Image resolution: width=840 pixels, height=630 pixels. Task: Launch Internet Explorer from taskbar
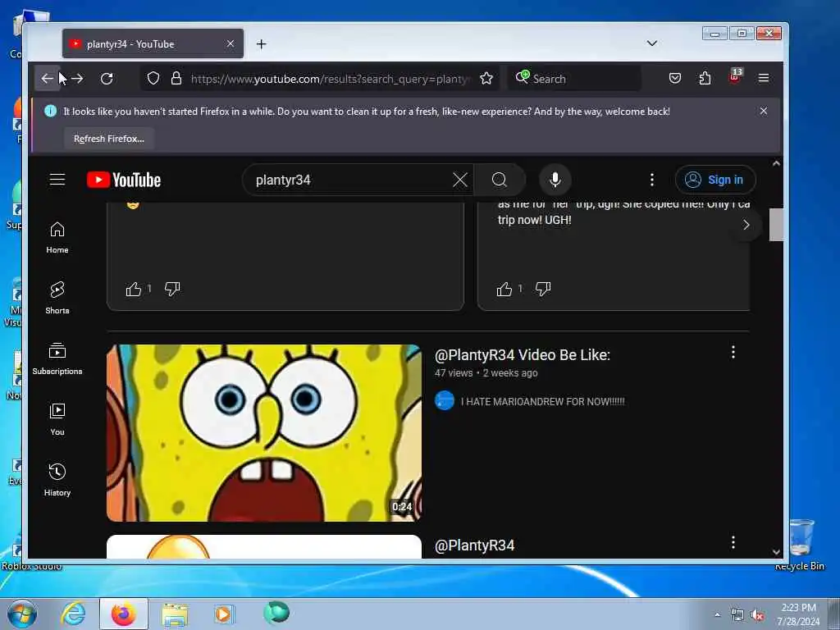click(73, 614)
